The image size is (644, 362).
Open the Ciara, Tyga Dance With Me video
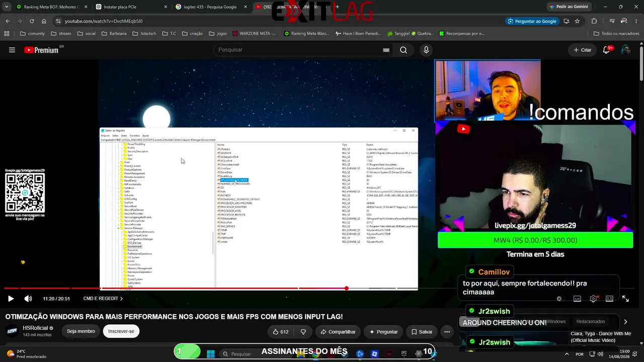pos(601,337)
